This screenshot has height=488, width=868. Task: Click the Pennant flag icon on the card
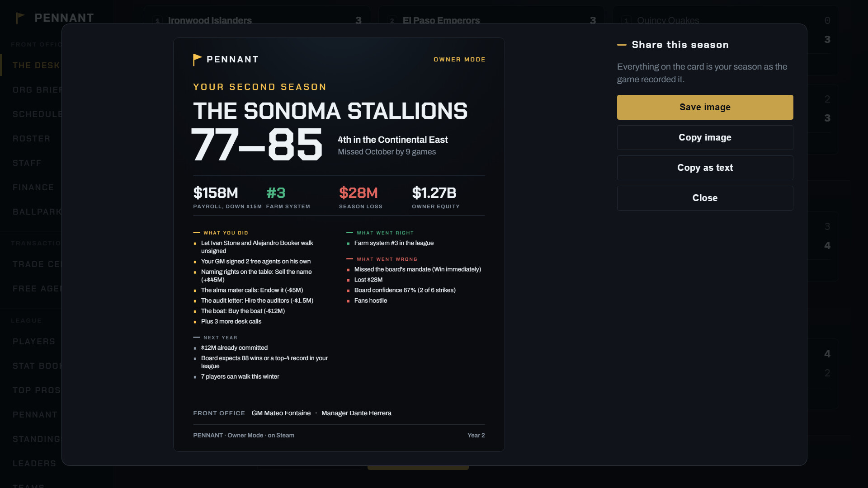[x=197, y=60]
